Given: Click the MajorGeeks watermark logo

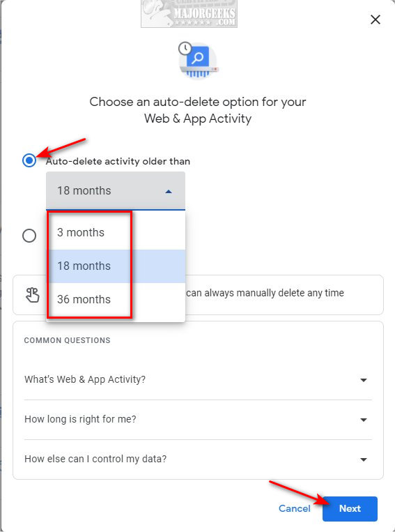Looking at the screenshot, I should tap(189, 14).
